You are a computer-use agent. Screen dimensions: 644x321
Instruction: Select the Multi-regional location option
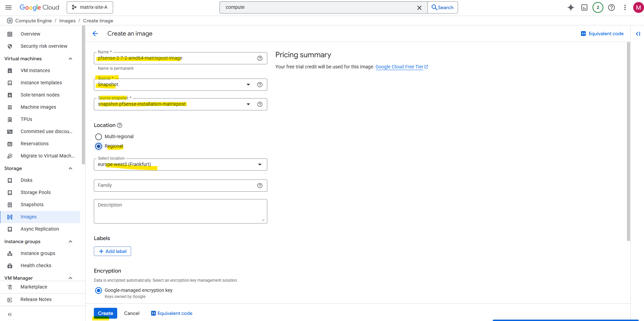pos(99,137)
